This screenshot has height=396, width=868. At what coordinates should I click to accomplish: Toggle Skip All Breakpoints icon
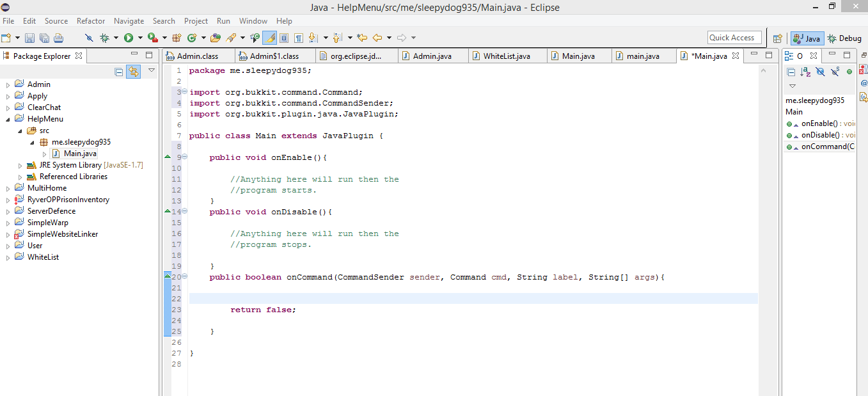89,38
